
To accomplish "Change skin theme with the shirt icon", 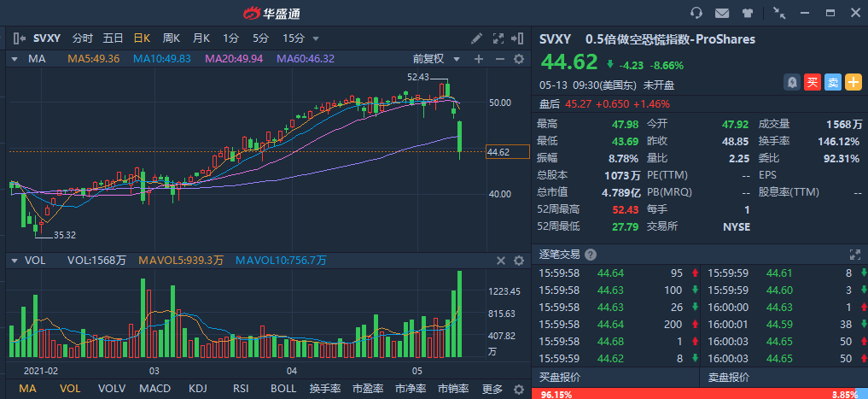I will click(x=748, y=13).
